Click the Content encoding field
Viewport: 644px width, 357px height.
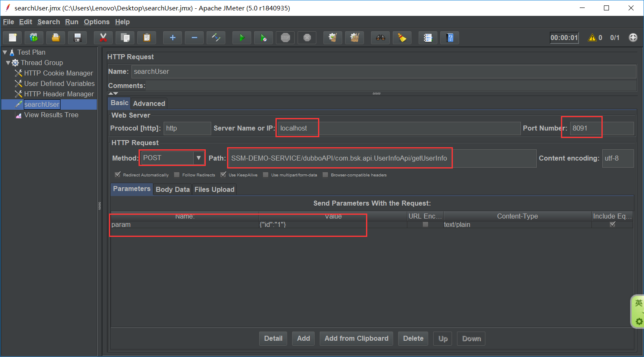pos(618,158)
